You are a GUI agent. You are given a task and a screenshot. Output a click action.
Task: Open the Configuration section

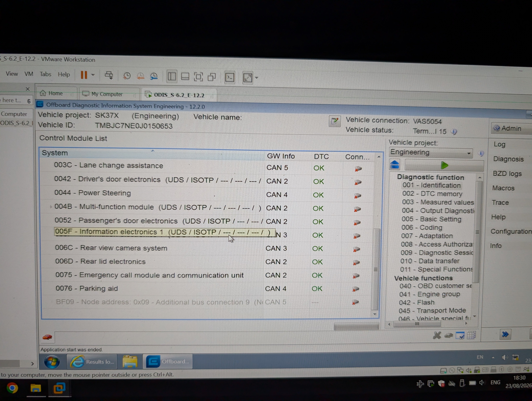[511, 232]
